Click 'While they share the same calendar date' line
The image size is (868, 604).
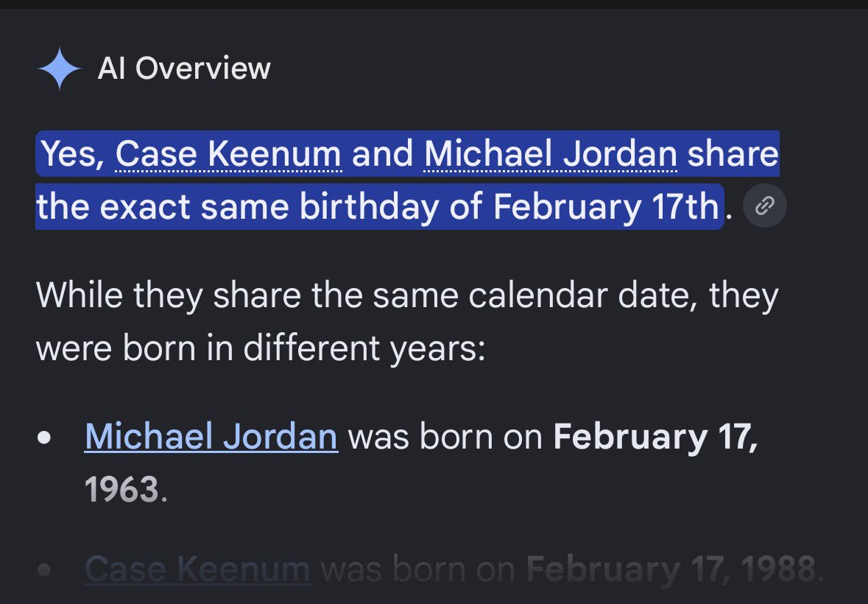click(x=407, y=295)
